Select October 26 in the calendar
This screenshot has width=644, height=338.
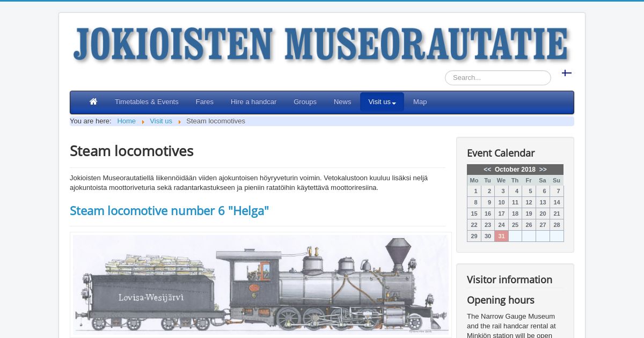pyautogui.click(x=529, y=225)
